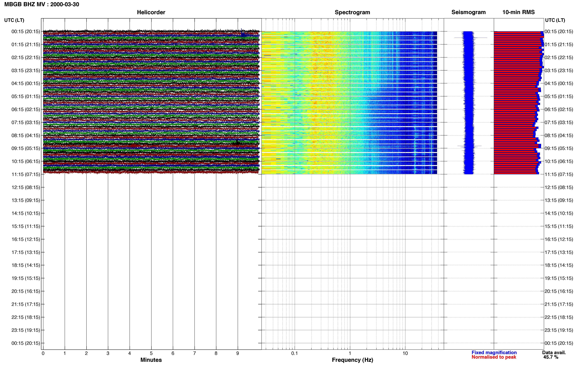This screenshot has height=368, width=588.
Task: Click the '10' tick on the Frequency axis
Action: pos(405,353)
